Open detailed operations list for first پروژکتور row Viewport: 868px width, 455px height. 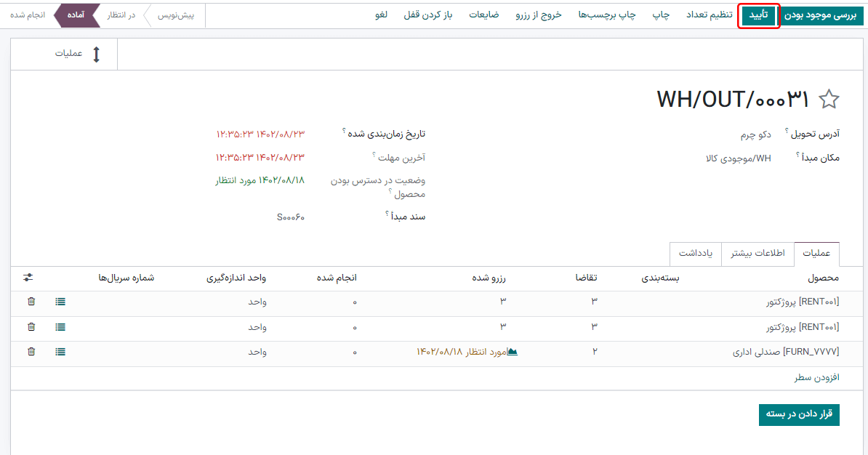pyautogui.click(x=60, y=301)
